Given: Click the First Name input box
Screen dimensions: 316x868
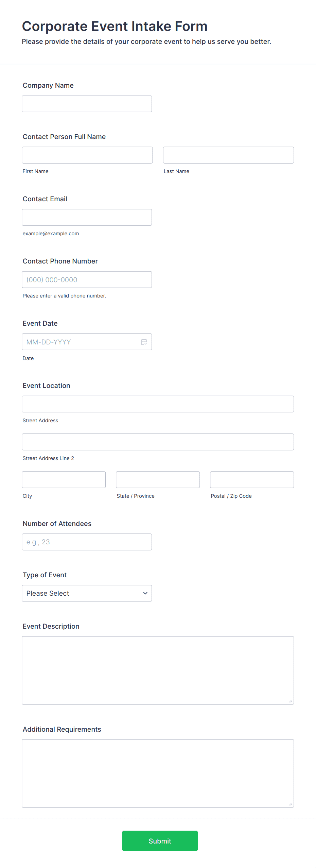Looking at the screenshot, I should click(87, 155).
